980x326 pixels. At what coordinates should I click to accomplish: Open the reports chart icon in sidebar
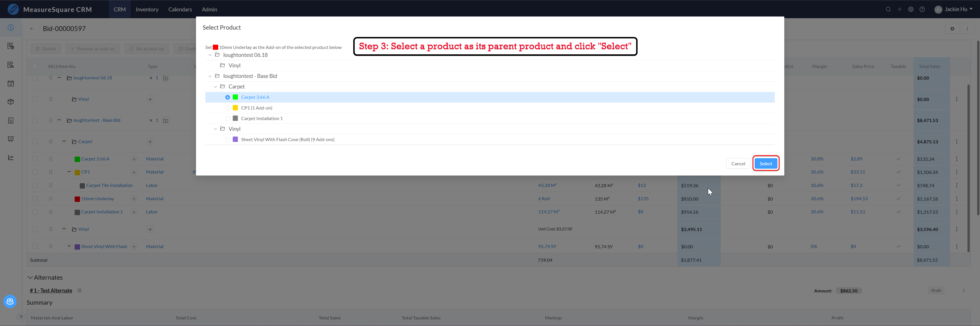tap(11, 158)
